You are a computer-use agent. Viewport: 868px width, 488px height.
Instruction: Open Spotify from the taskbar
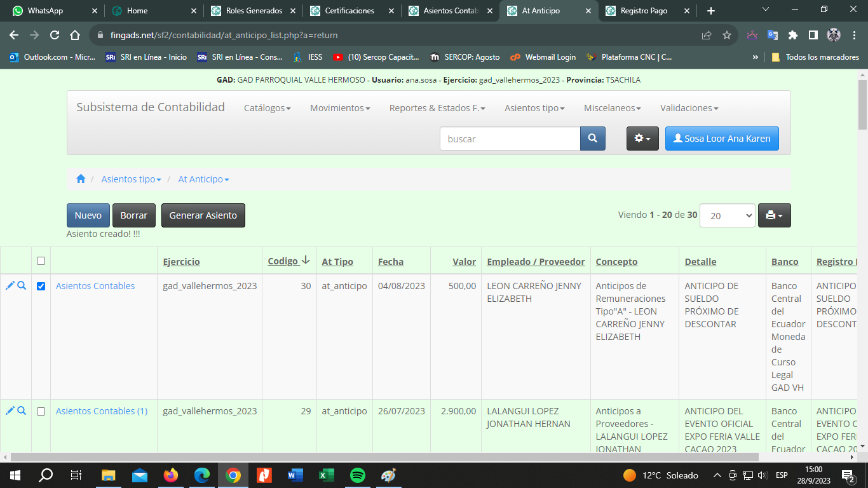(x=358, y=475)
